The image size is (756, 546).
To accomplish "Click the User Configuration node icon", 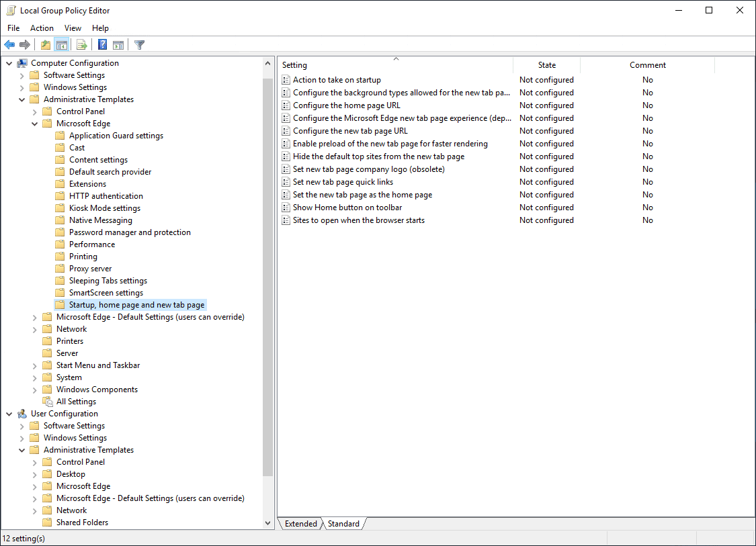I will (22, 414).
